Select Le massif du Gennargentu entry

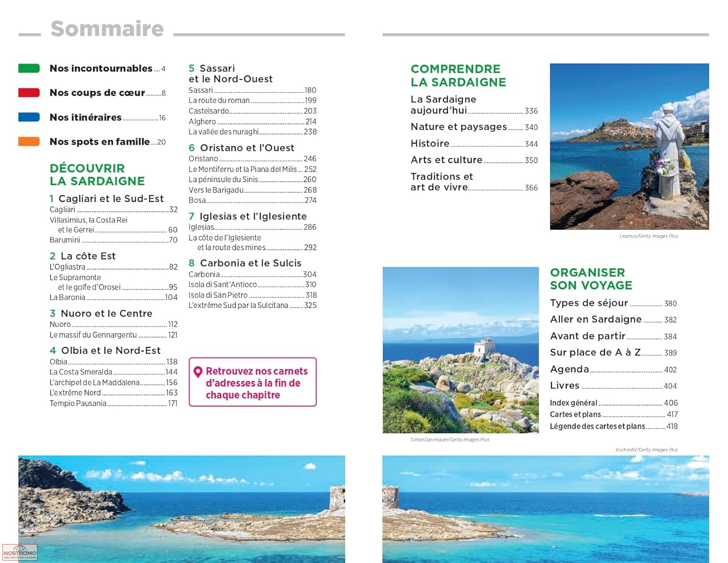(x=114, y=335)
